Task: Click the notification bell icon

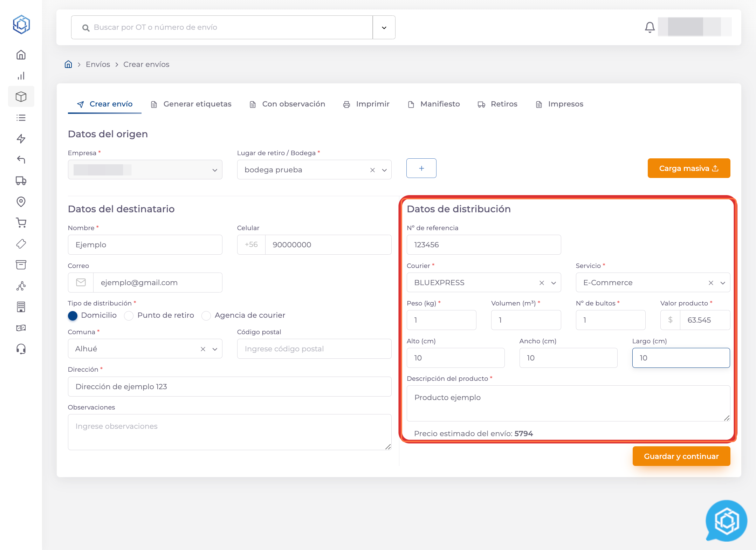Action: 650,27
